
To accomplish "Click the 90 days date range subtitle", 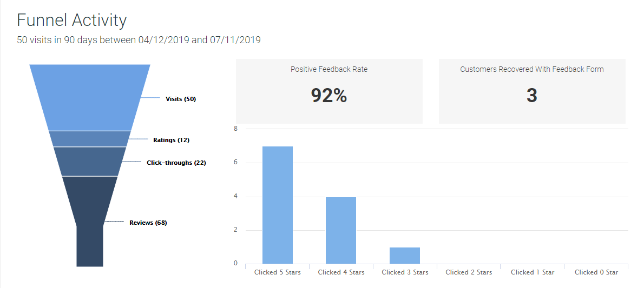I will tap(139, 40).
